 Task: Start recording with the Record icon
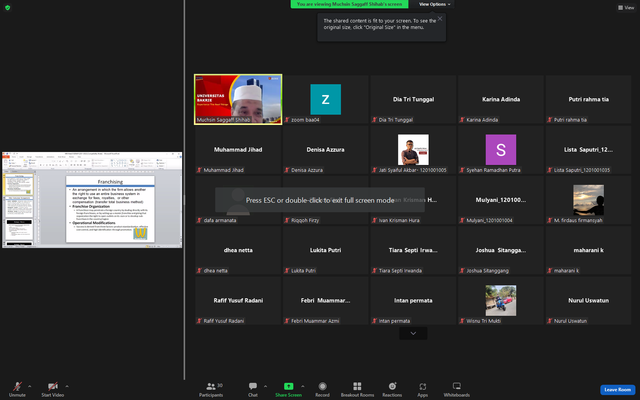click(322, 389)
